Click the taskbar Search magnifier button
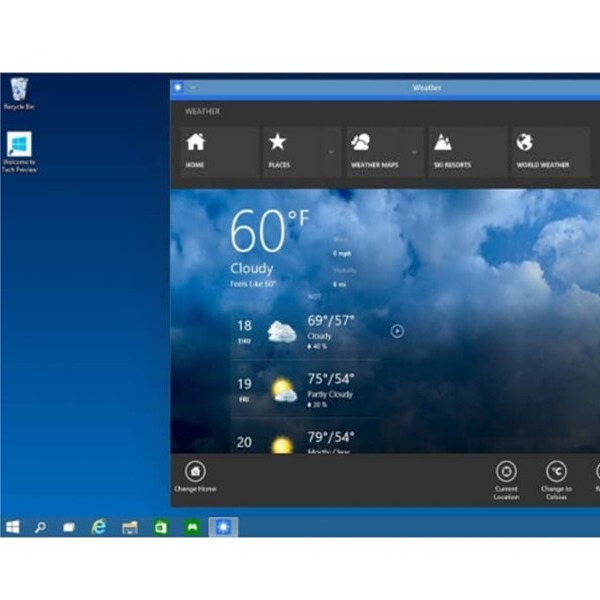 (41, 526)
